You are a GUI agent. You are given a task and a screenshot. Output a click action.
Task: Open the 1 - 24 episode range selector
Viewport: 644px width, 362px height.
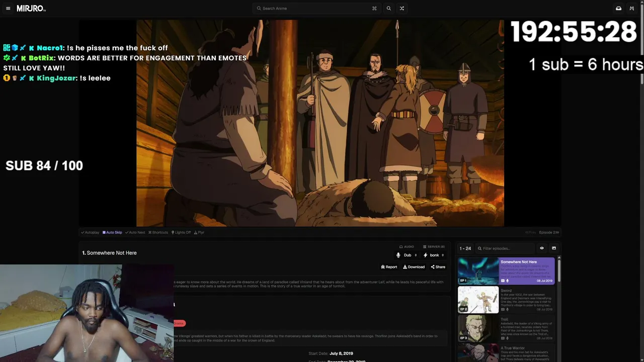[x=465, y=248]
